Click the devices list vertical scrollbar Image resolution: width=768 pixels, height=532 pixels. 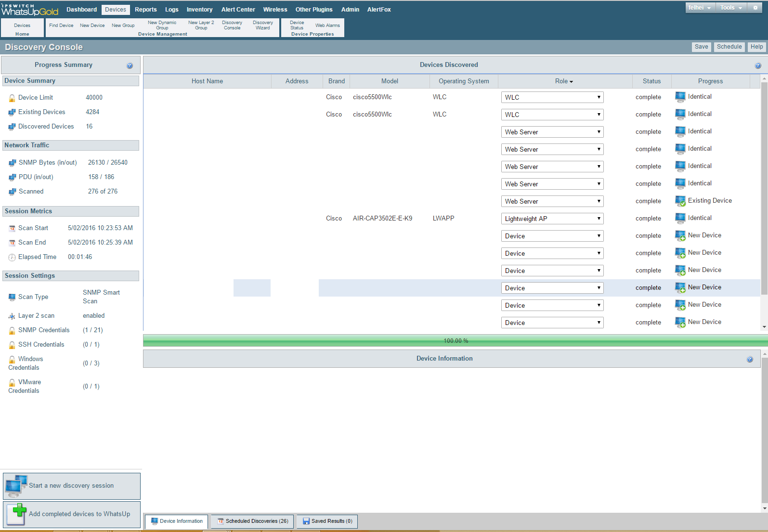point(764,188)
